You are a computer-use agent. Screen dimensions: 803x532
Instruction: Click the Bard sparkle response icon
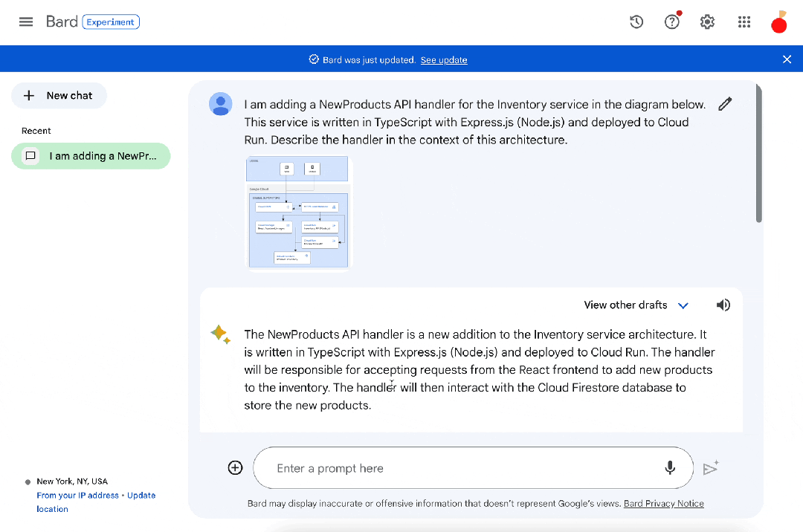point(221,334)
